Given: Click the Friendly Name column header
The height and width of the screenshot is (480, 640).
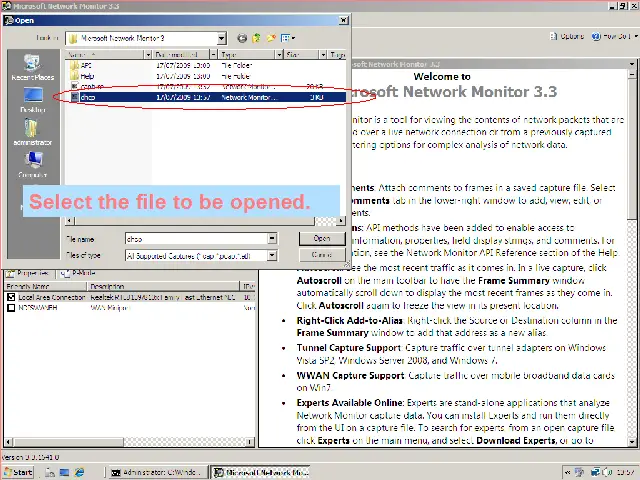Looking at the screenshot, I should pos(46,286).
